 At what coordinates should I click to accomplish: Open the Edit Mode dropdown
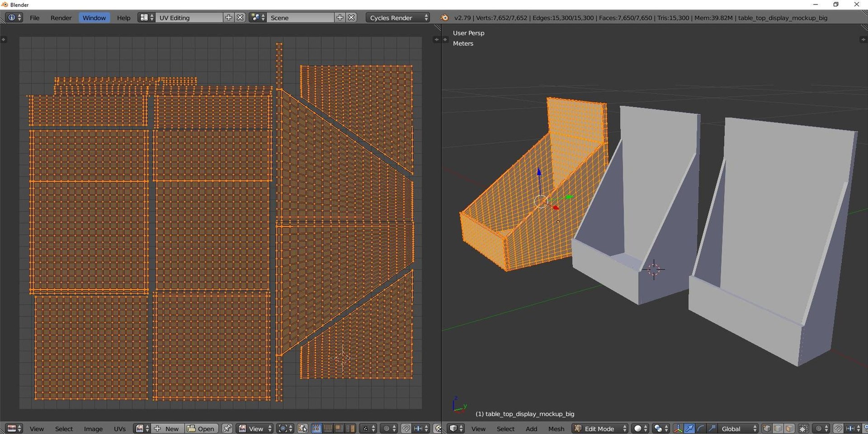[x=600, y=429]
